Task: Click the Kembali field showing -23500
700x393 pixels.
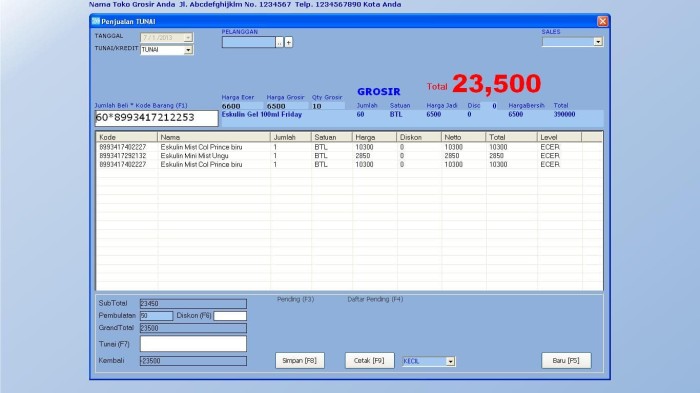Action: (193, 361)
